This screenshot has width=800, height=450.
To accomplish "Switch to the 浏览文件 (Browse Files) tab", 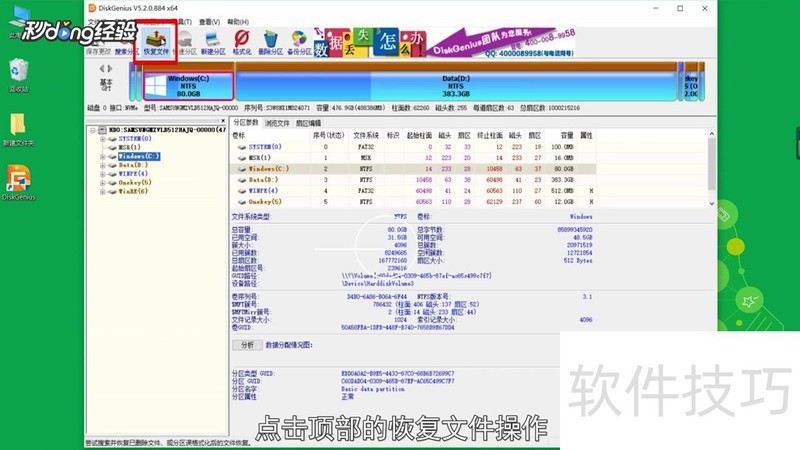I will 277,123.
